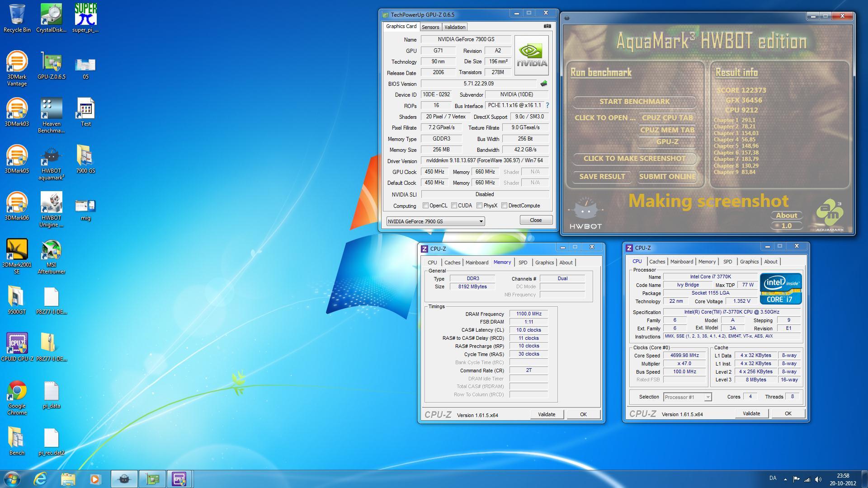This screenshot has height=488, width=868.
Task: Click the Core Speed value 4699.98 MHz
Action: [684, 355]
